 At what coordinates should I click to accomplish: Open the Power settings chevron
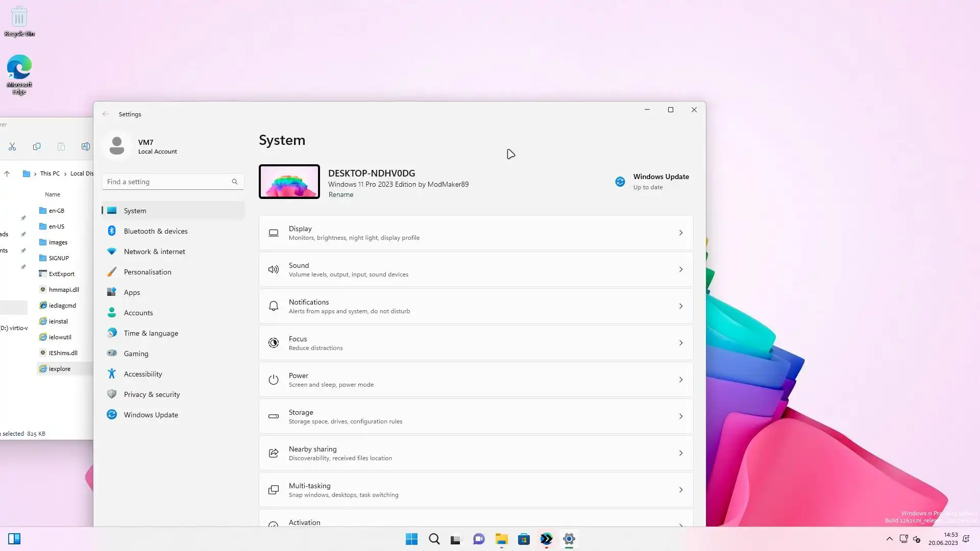click(680, 380)
